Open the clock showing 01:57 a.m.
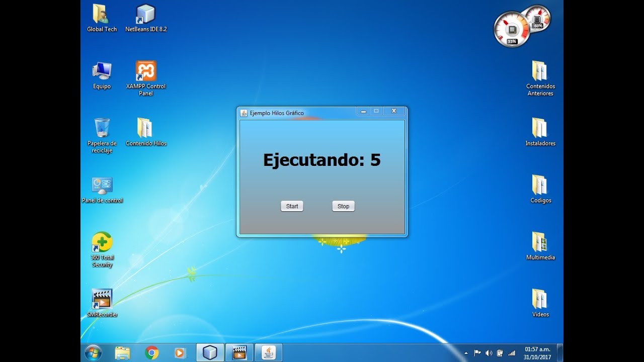 (537, 353)
